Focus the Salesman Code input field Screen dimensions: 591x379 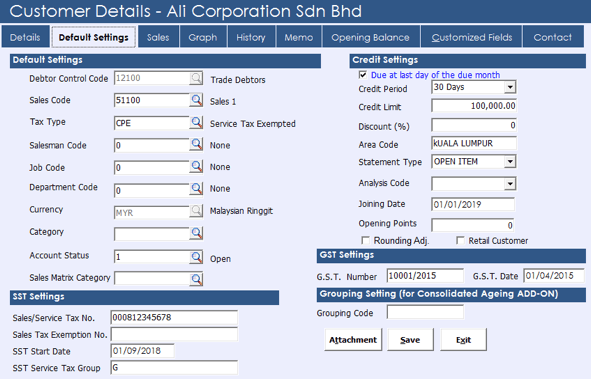tap(152, 145)
